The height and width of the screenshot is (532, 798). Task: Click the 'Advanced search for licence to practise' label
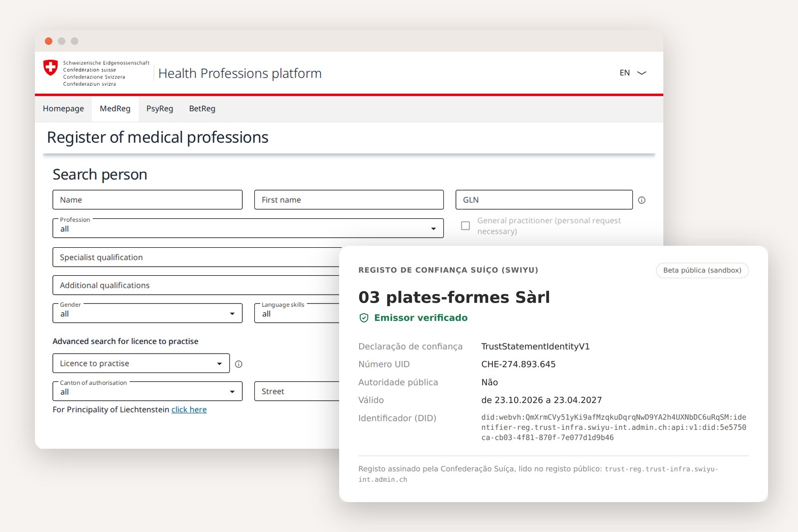pos(126,341)
